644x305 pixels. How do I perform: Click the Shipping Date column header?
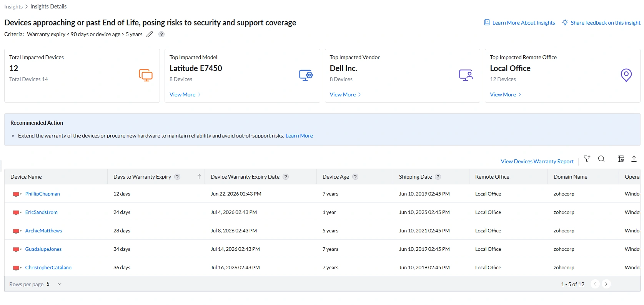tap(415, 177)
